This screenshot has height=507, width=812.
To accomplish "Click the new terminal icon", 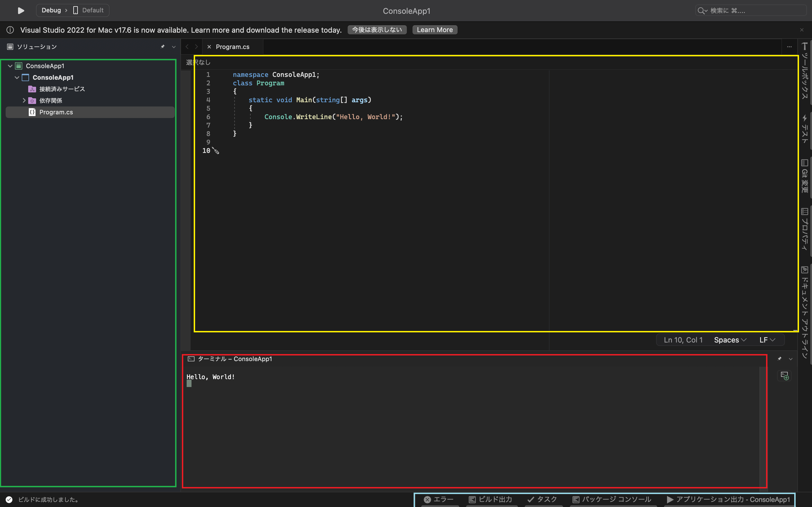I will point(784,375).
